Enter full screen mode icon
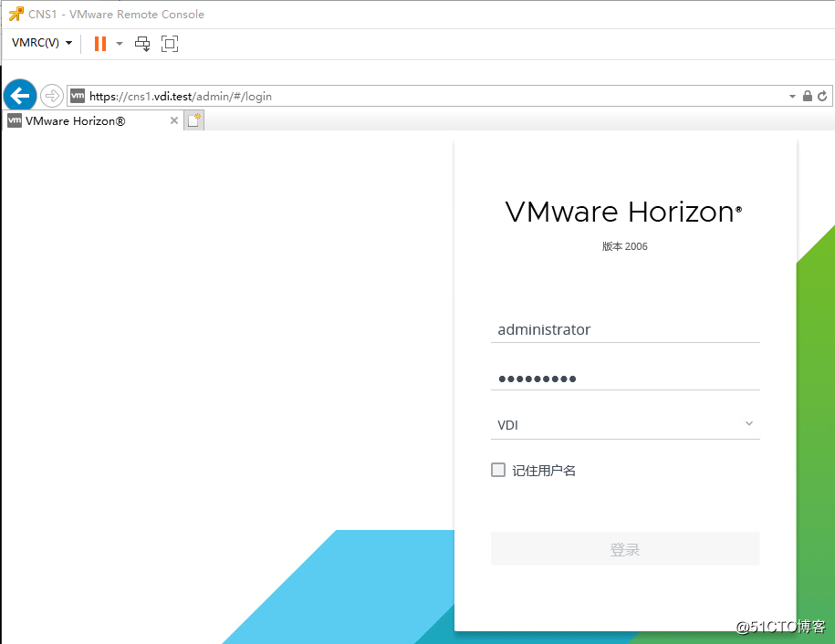Image resolution: width=835 pixels, height=644 pixels. click(x=170, y=44)
